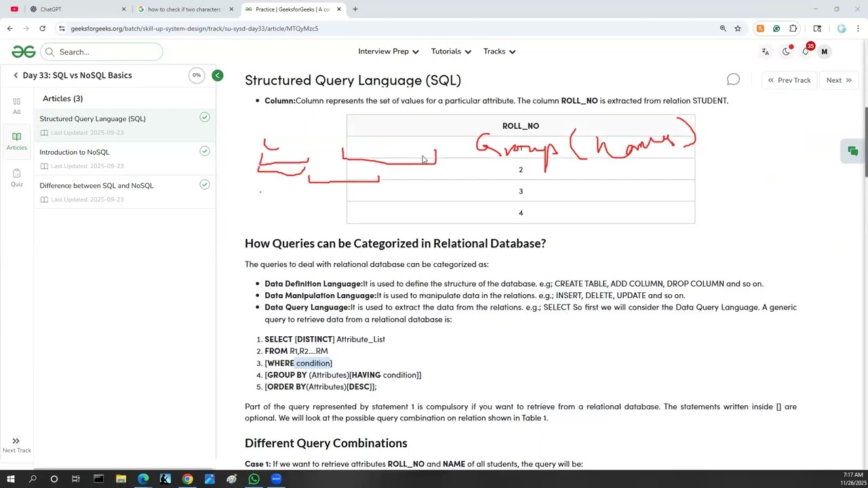Go back using arrow beside Day 33 title
This screenshot has height=488, width=868.
tap(16, 75)
